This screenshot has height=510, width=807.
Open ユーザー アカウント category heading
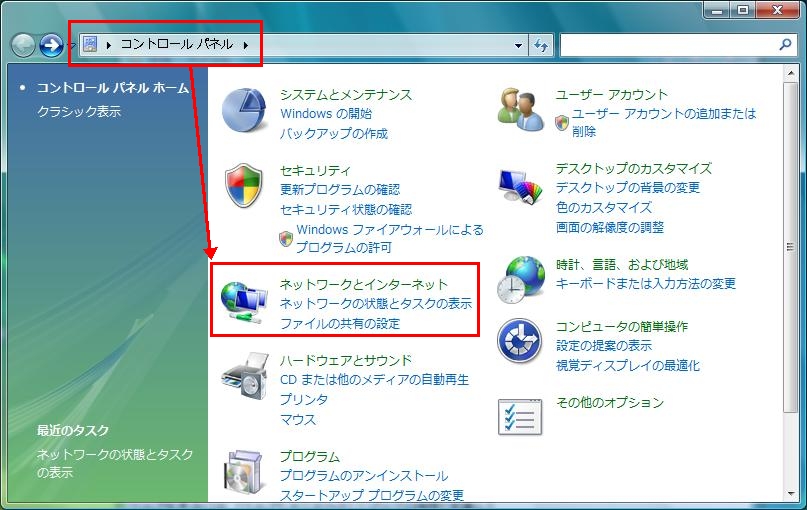click(x=611, y=95)
